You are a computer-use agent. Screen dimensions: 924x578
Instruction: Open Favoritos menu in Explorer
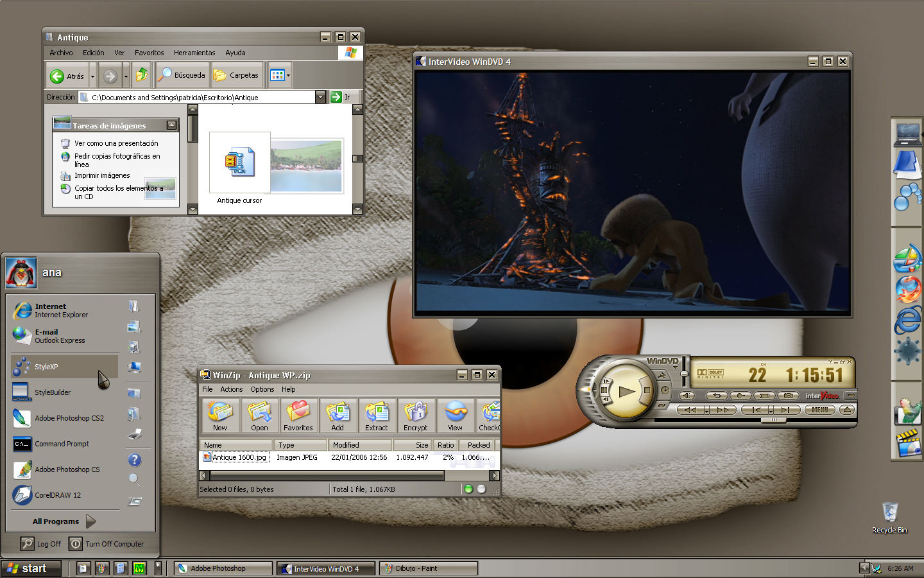coord(149,53)
